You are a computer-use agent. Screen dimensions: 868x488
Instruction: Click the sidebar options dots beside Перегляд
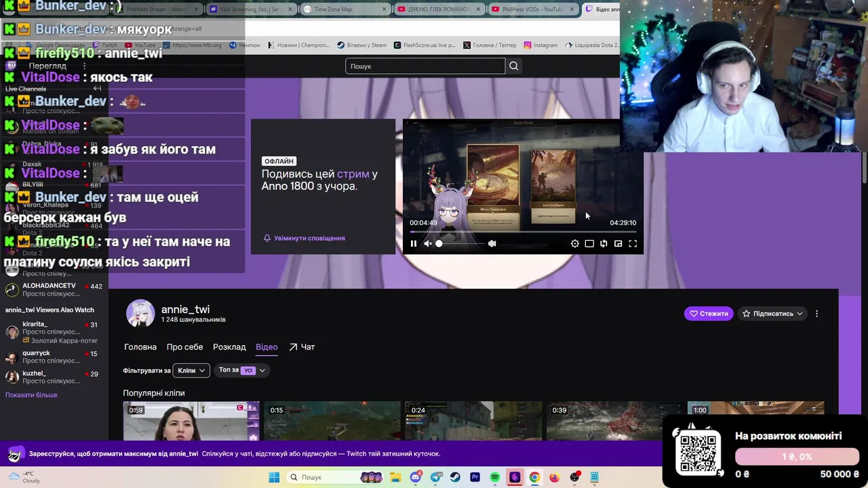point(85,66)
